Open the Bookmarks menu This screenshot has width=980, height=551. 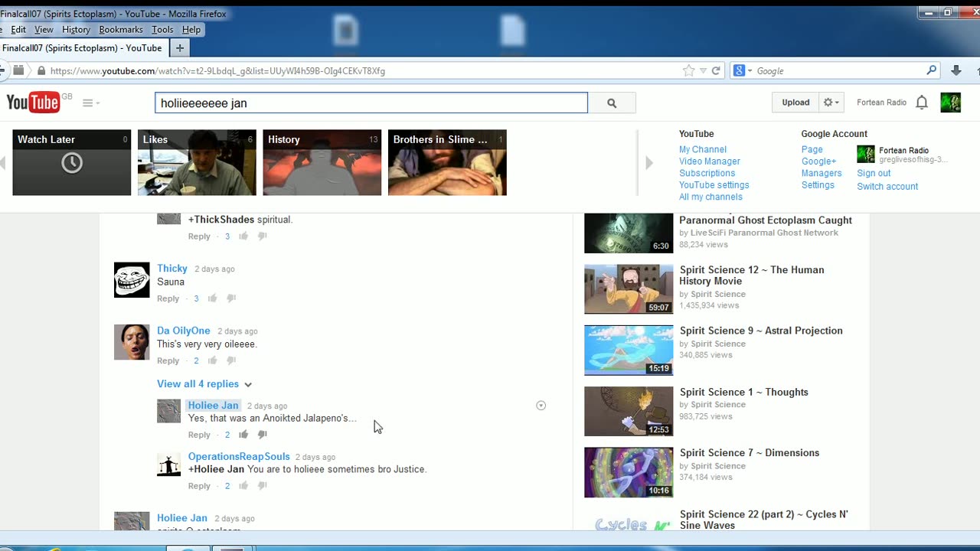click(121, 30)
